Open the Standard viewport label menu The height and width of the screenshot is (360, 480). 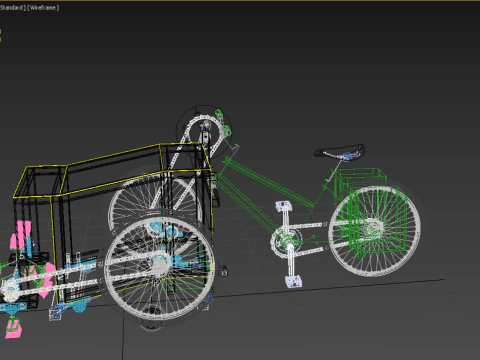pyautogui.click(x=13, y=7)
